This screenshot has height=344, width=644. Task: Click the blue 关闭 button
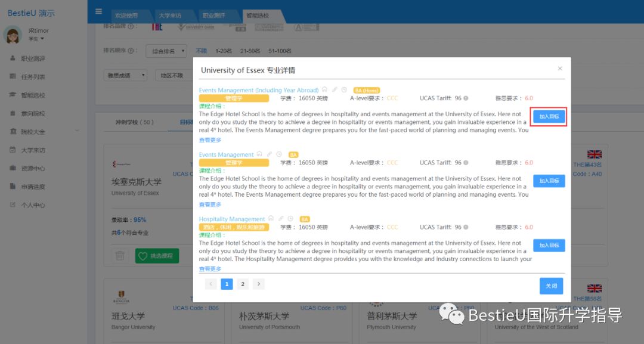[551, 286]
